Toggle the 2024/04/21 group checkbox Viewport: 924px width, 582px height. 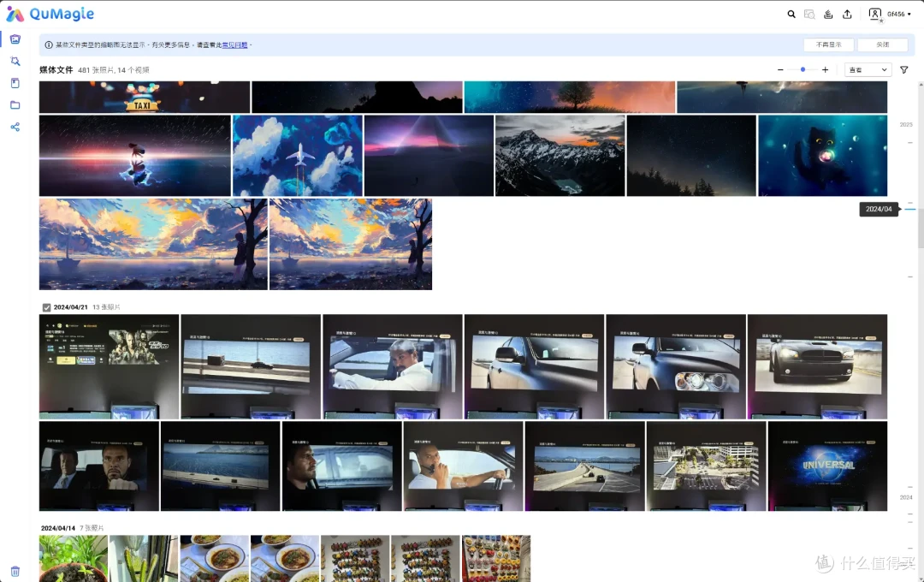pos(46,307)
